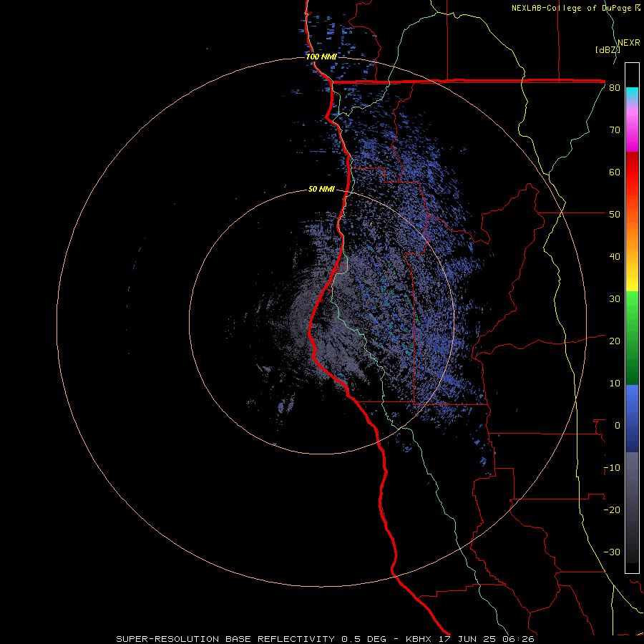Click the SUPER-RESOLUTION BASE REFLECTIVITY caption text

[x=225, y=639]
